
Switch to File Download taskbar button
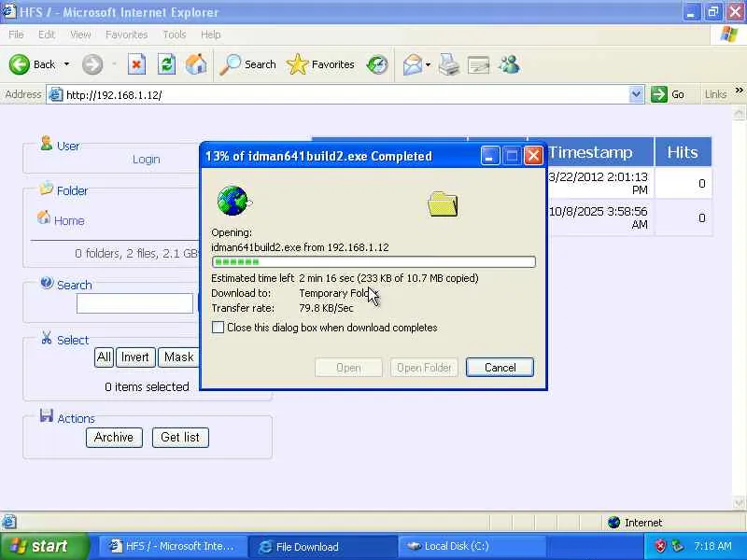coord(322,547)
